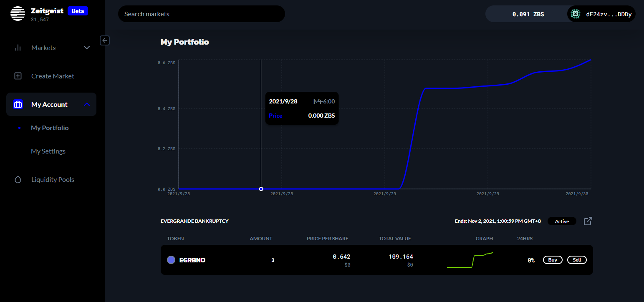Click the 0.6 ZBS axis label
The image size is (644, 302).
pyautogui.click(x=167, y=63)
